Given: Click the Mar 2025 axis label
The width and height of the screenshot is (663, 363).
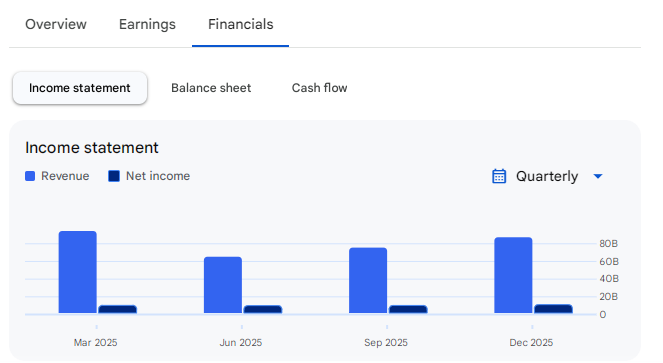Looking at the screenshot, I should click(96, 342).
